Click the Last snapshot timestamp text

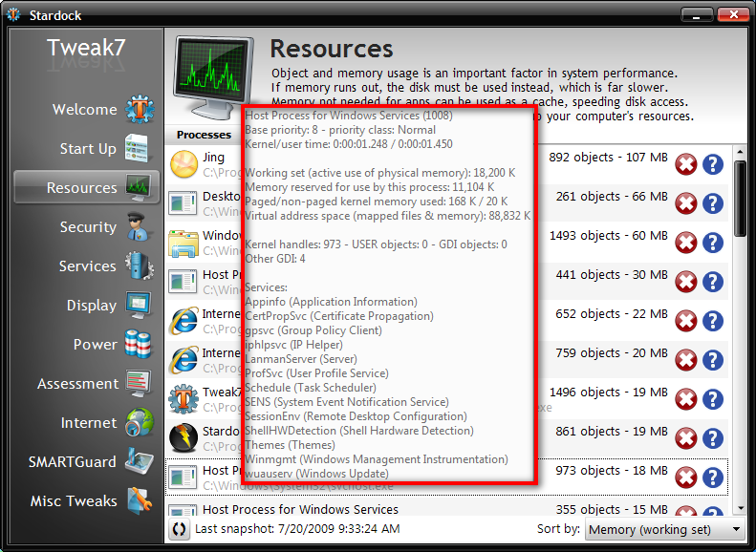coord(297,529)
